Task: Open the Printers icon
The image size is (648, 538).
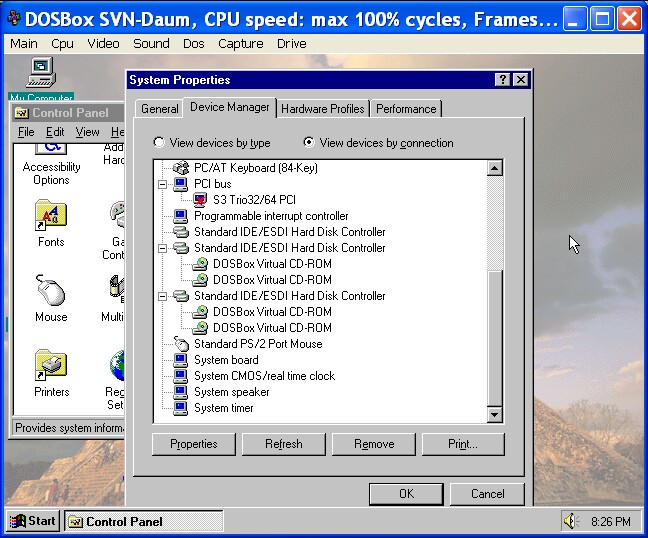Action: (x=50, y=366)
